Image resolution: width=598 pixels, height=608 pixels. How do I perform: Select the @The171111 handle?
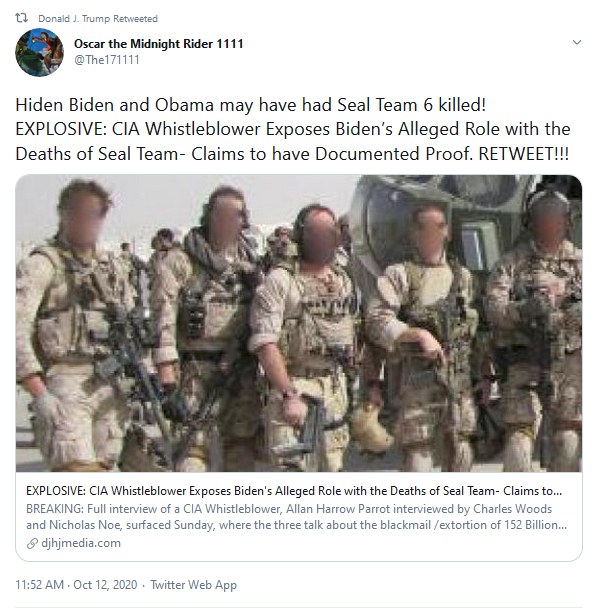[107, 60]
